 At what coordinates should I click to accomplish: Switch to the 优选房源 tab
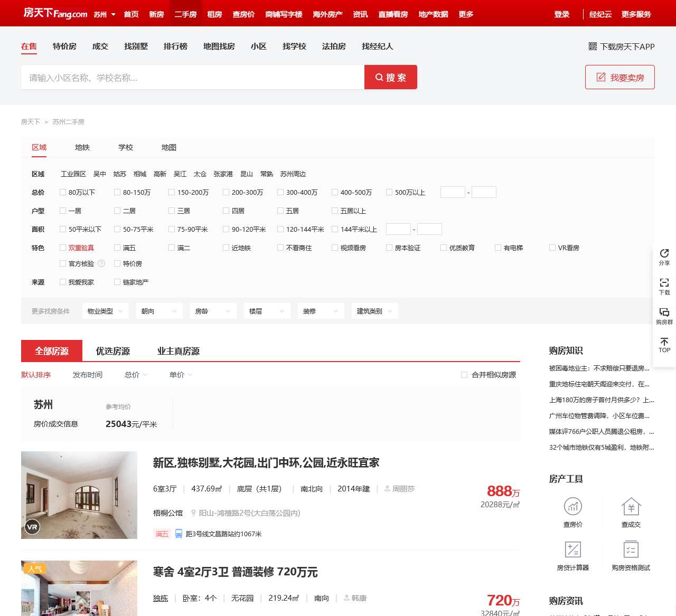[113, 350]
